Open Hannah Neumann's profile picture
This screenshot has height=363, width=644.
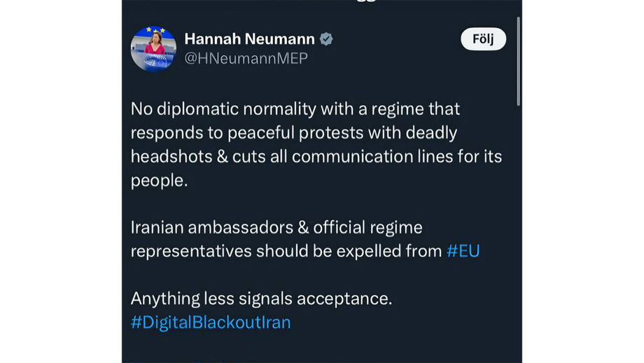[x=153, y=49]
